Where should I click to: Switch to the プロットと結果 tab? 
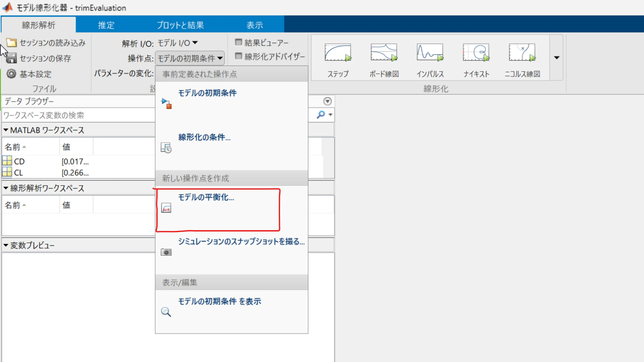point(180,24)
